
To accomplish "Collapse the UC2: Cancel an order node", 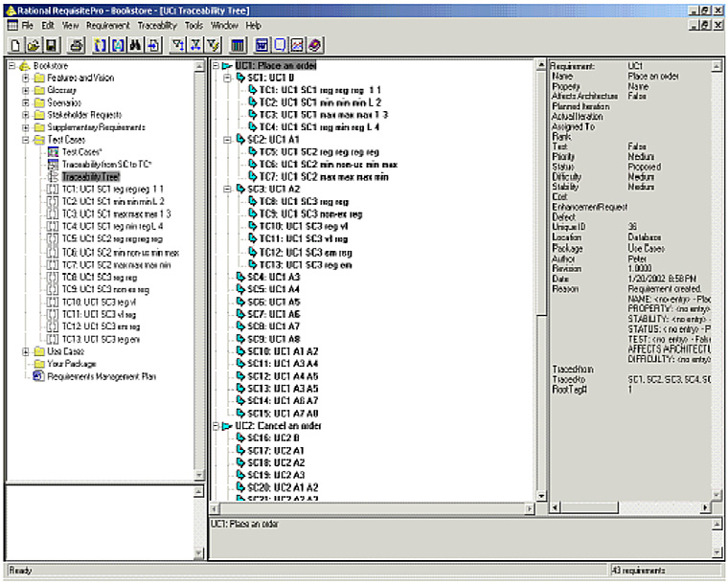I will pos(216,426).
